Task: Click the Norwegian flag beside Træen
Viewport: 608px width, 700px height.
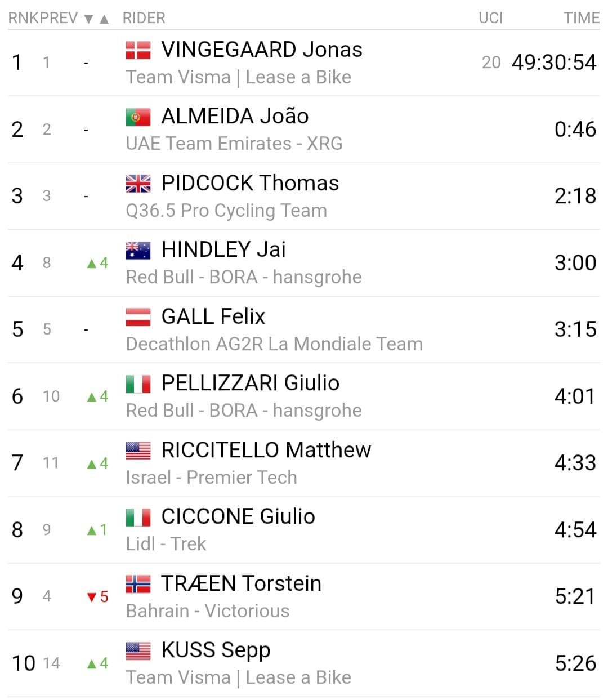Action: (138, 584)
